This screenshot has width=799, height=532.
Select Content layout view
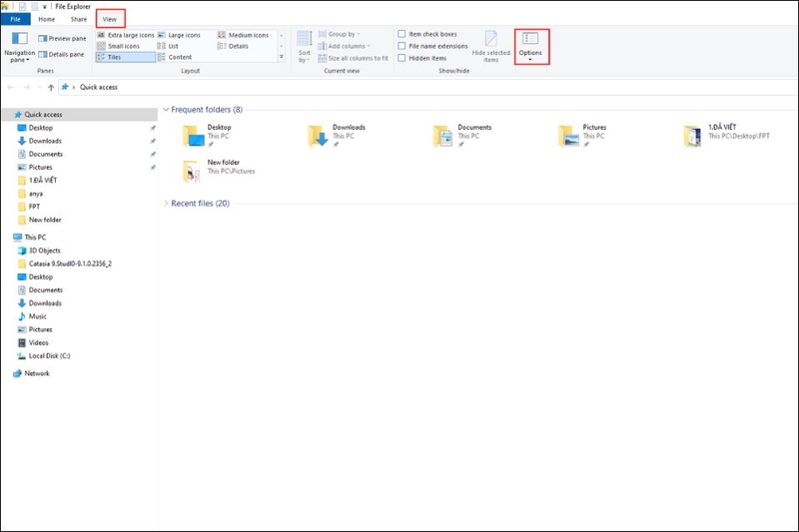point(175,57)
